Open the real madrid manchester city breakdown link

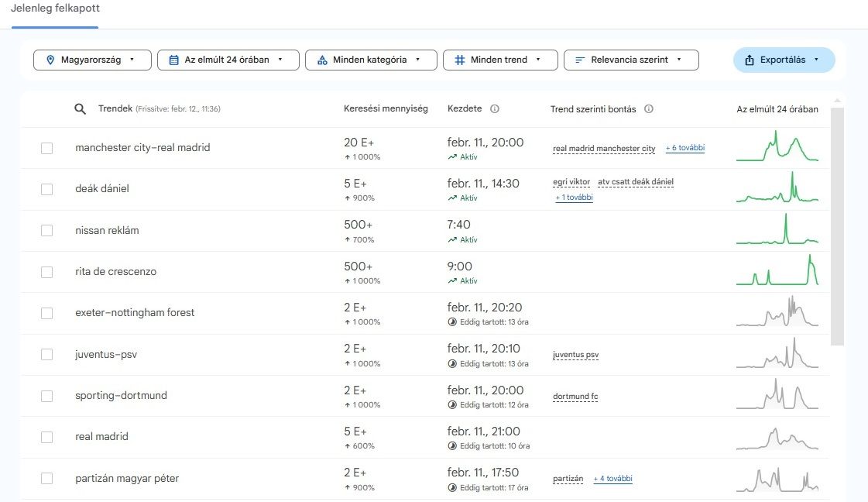tap(604, 149)
